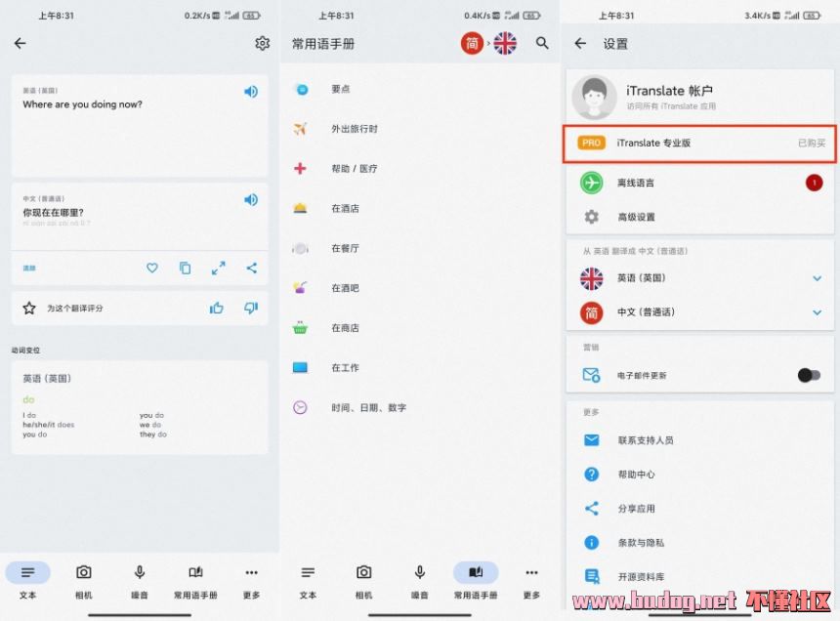Switch to the 相机 tab in left screen

[84, 580]
